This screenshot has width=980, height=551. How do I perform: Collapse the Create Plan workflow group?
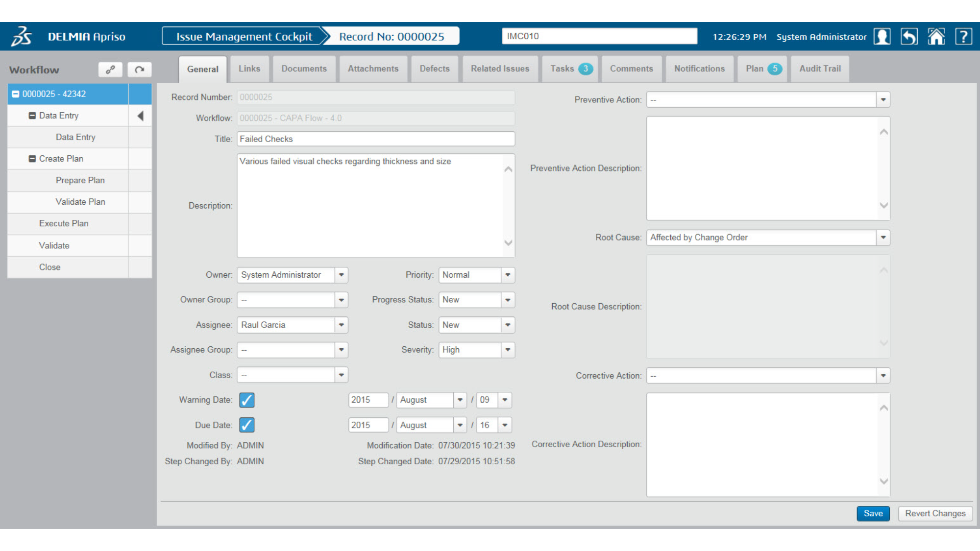point(32,159)
